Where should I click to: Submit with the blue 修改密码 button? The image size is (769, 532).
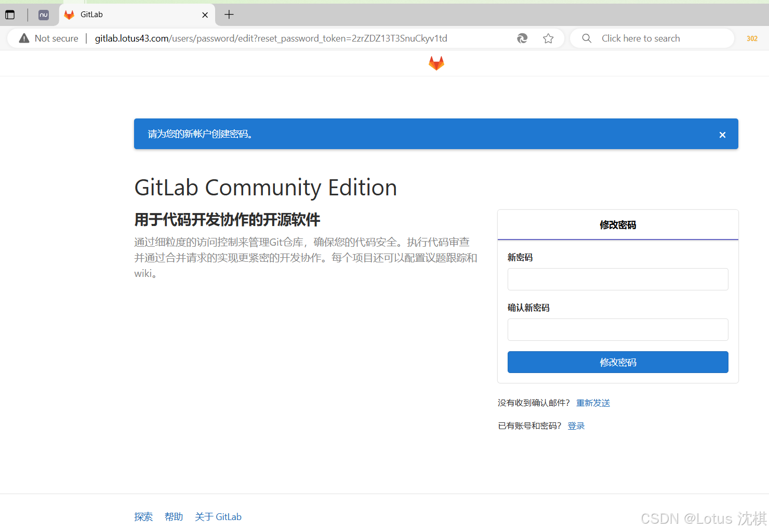click(618, 362)
